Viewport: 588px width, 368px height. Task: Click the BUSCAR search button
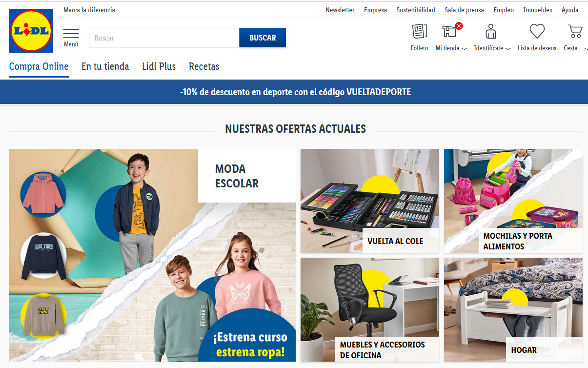(x=263, y=38)
